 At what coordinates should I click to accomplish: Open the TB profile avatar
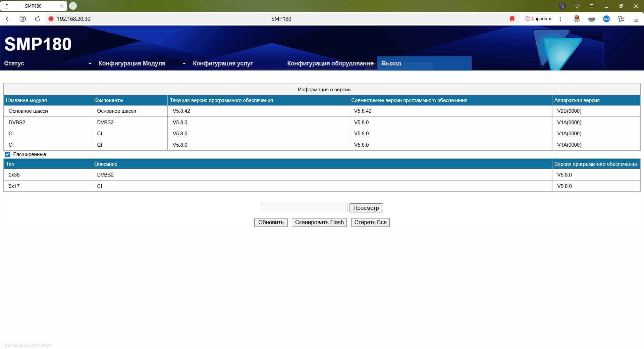[x=562, y=6]
